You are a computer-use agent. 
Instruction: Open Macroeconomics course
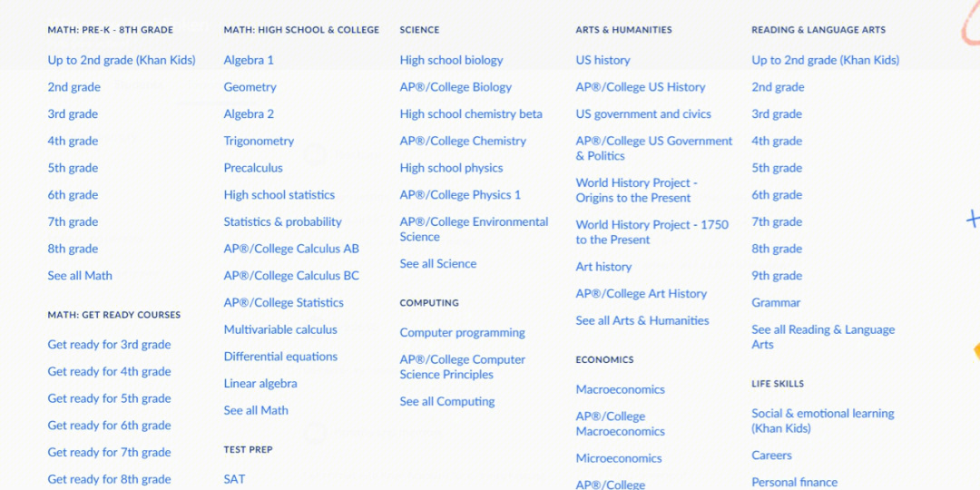pyautogui.click(x=621, y=389)
